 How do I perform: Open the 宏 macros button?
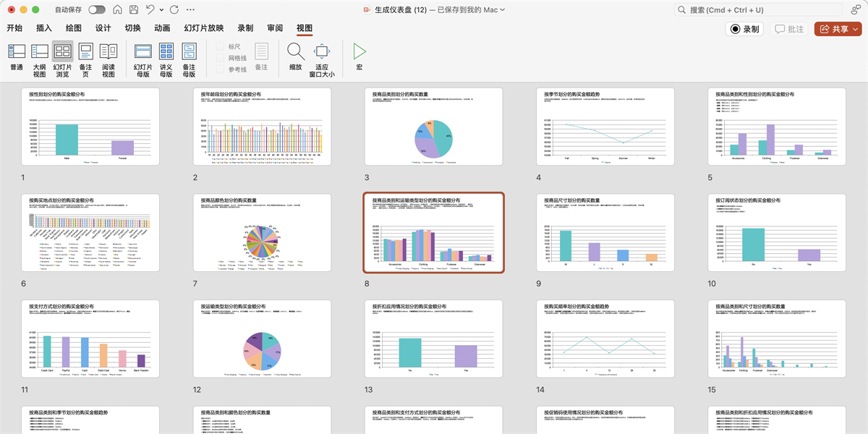pyautogui.click(x=359, y=52)
